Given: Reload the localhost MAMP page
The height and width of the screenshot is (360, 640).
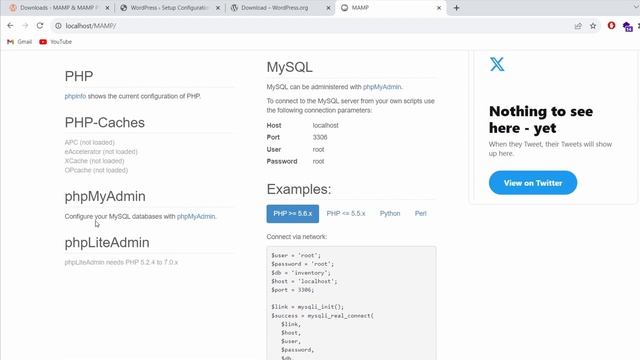Looking at the screenshot, I should 40,26.
